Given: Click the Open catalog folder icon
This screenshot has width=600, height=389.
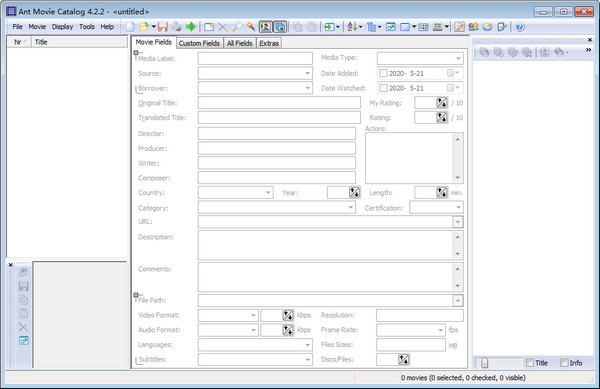Looking at the screenshot, I should (x=144, y=27).
